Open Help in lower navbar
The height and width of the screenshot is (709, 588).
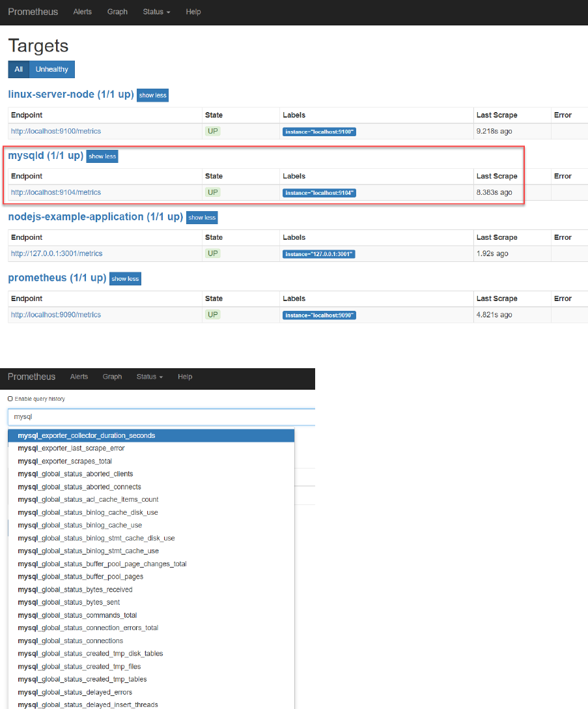point(185,377)
